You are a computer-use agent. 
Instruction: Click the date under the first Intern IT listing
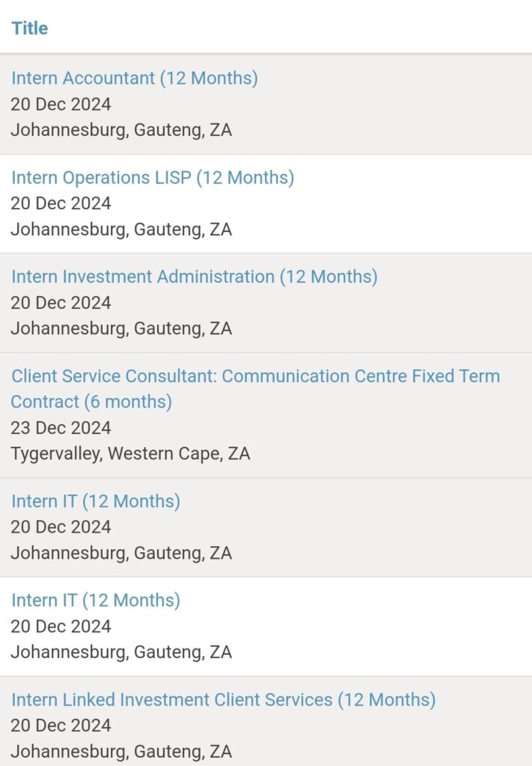point(61,527)
